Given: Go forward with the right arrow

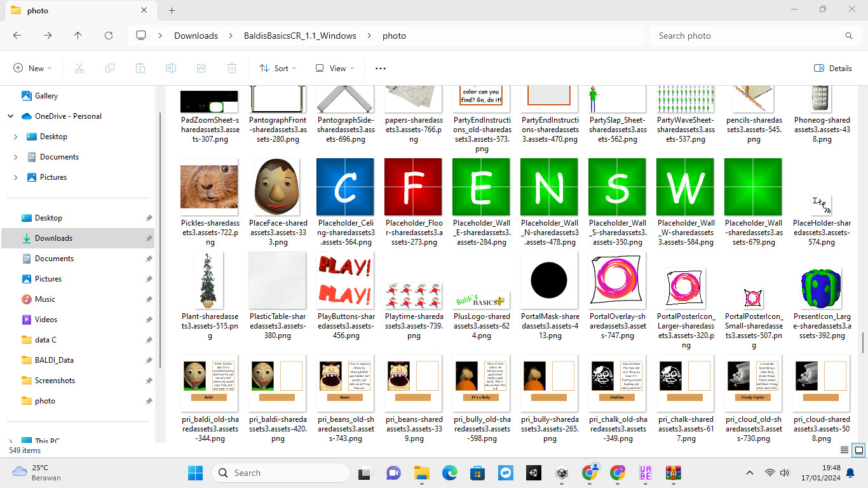Looking at the screenshot, I should click(48, 36).
